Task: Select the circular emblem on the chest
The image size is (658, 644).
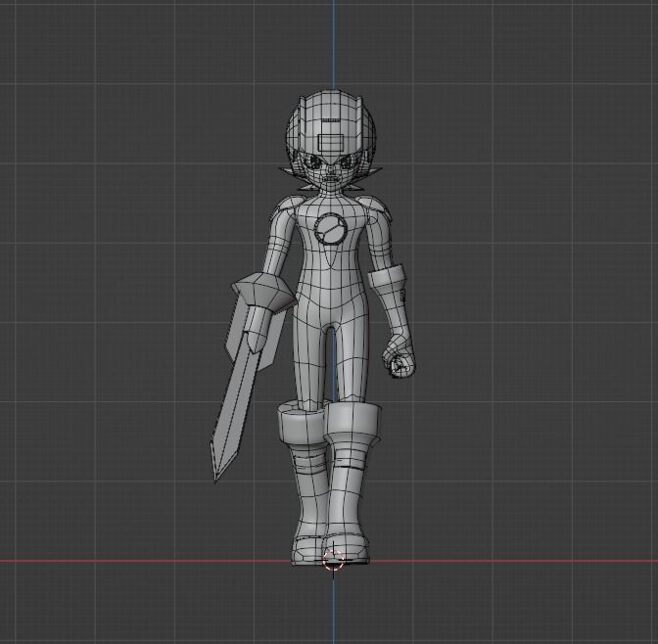Action: pyautogui.click(x=331, y=229)
